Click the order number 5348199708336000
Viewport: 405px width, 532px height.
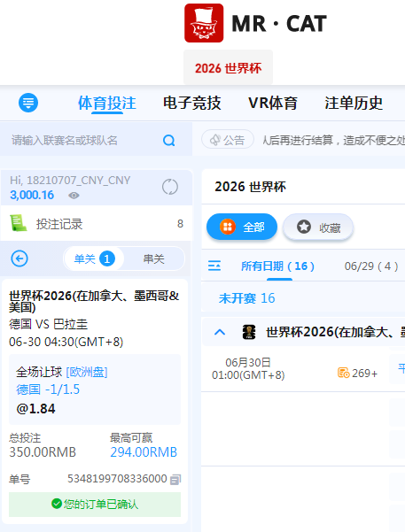tap(117, 479)
